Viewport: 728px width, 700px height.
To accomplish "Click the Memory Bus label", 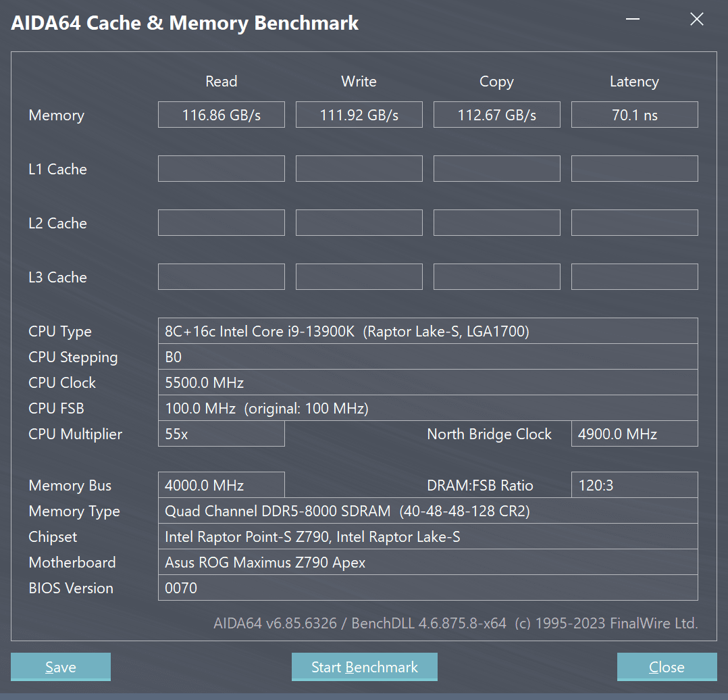I will coord(70,485).
